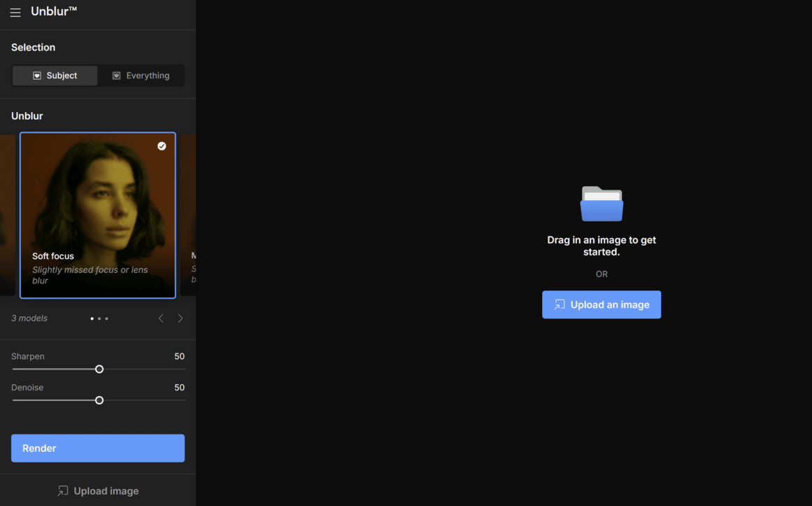Go to next unblur model
Image resolution: width=812 pixels, height=506 pixels.
pyautogui.click(x=180, y=318)
